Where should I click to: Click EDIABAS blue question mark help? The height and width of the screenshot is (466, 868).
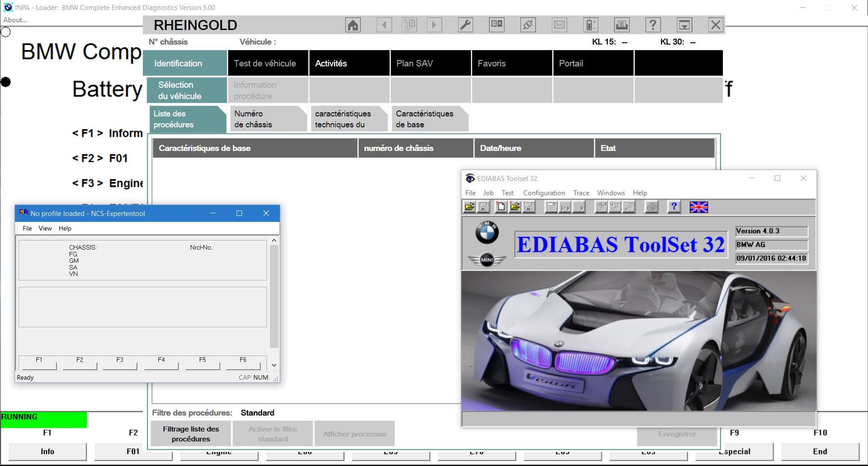[x=674, y=207]
